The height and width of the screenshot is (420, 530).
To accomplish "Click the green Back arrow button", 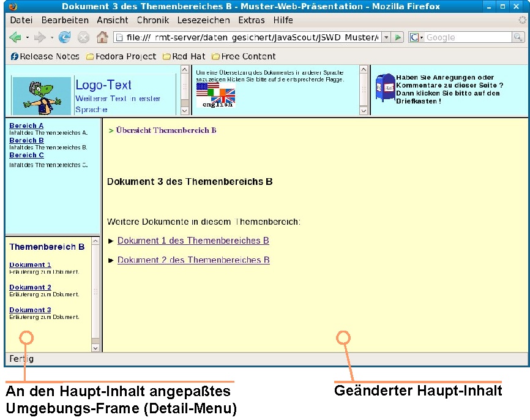I will pyautogui.click(x=15, y=38).
